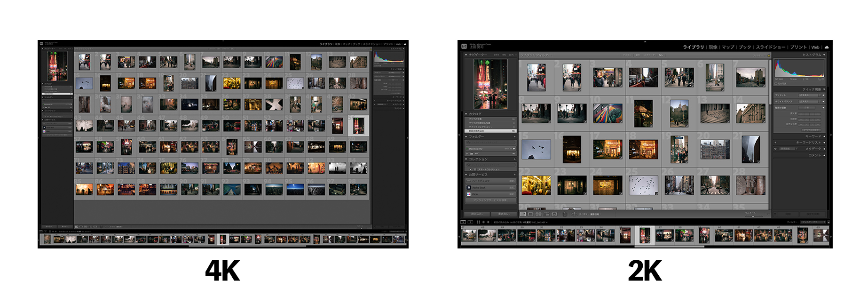Image resolution: width=868 pixels, height=288 pixels.
Task: Click the Adobe Stock service icon
Action: click(x=469, y=188)
